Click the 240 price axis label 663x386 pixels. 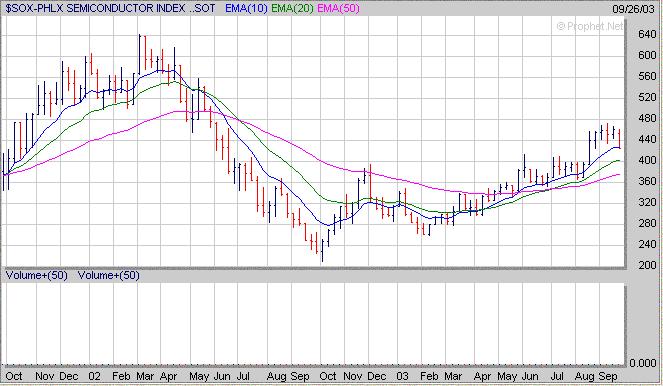pyautogui.click(x=647, y=244)
